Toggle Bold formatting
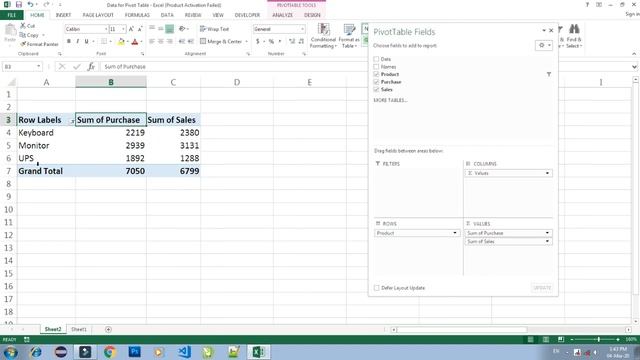Screen dimensions: 640x360 point(69,41)
